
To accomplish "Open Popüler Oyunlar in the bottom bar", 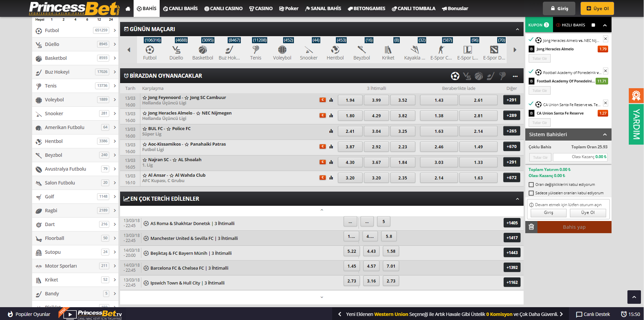I will [29, 314].
